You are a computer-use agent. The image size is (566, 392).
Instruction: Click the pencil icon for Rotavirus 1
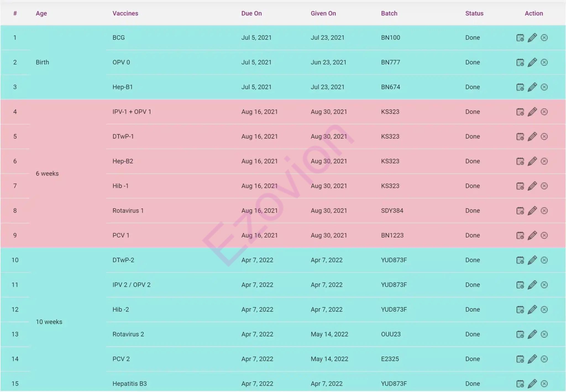pos(532,211)
